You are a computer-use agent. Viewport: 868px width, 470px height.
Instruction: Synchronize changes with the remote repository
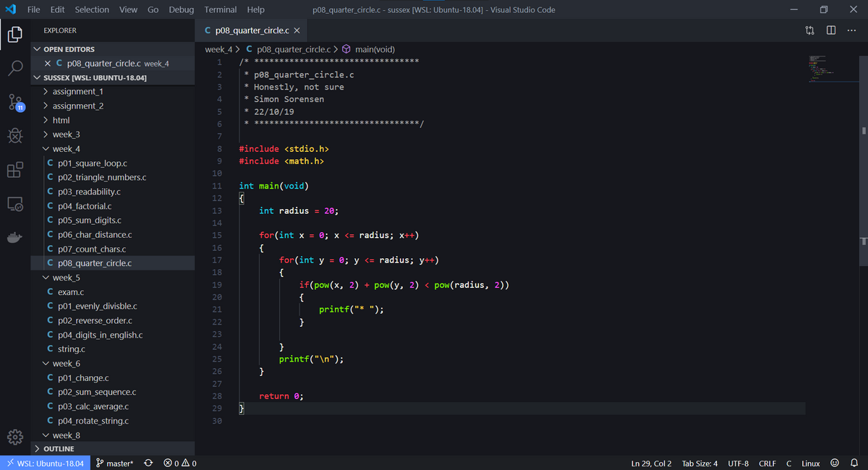148,463
